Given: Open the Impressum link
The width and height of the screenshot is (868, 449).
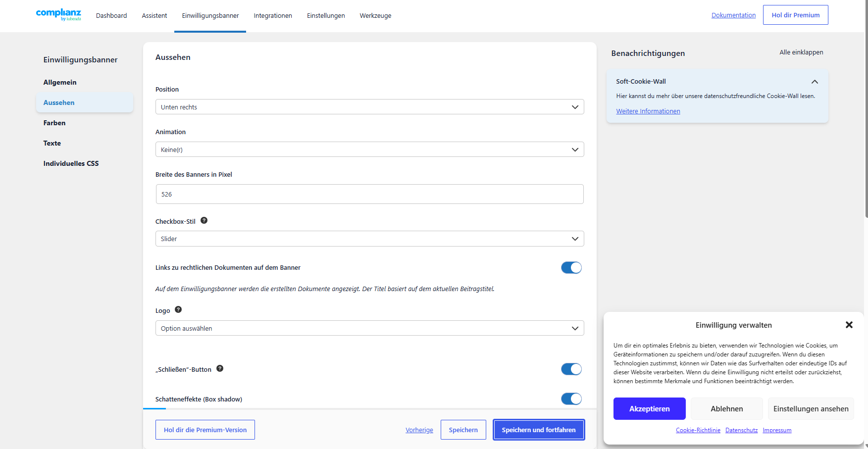Looking at the screenshot, I should [x=777, y=430].
